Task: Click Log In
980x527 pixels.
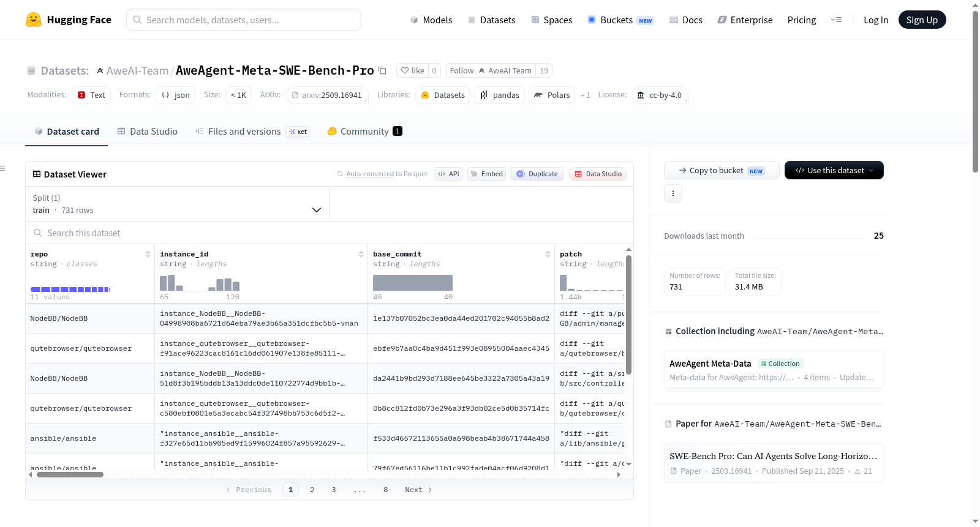Action: (x=876, y=20)
